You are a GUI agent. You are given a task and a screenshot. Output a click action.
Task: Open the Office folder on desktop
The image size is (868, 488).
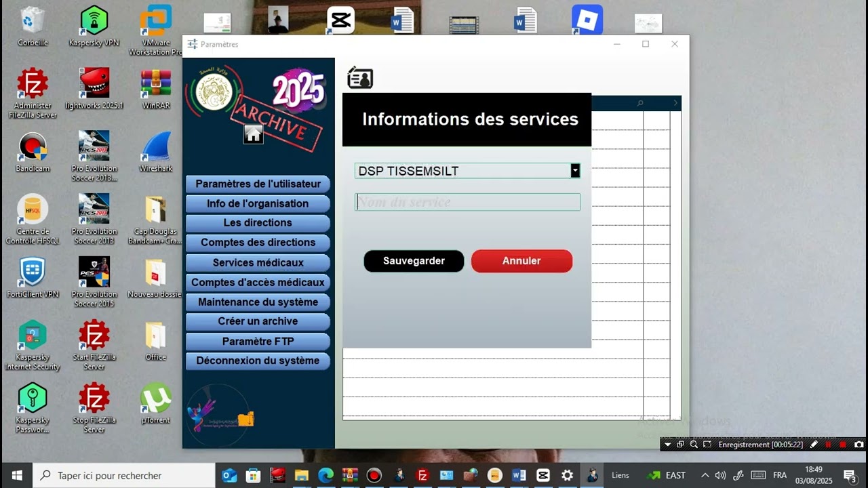point(156,341)
